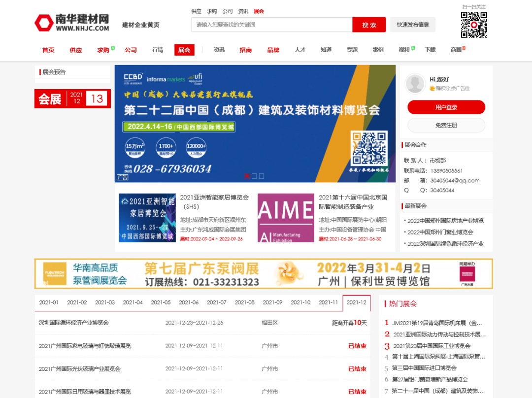The height and width of the screenshot is (398, 532).
Task: Switch to the 2021-06 month tab
Action: point(188,302)
